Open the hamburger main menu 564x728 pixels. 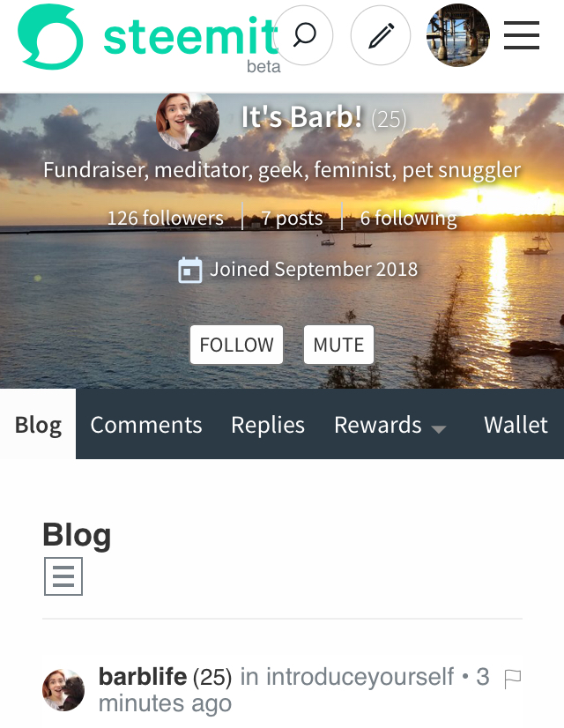click(x=522, y=35)
